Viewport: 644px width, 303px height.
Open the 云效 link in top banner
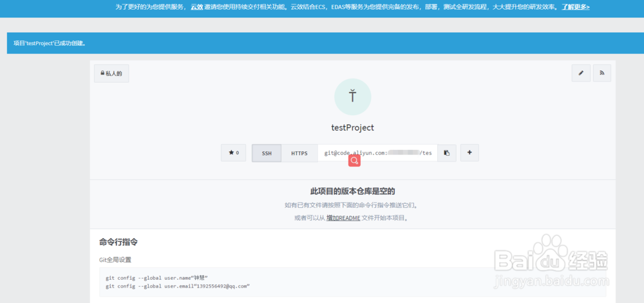pos(196,7)
